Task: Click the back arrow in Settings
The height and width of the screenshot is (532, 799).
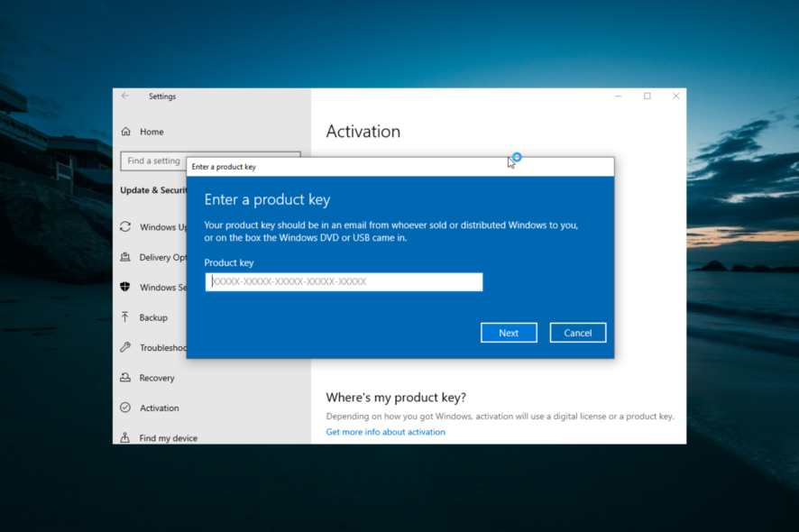Action: (x=127, y=96)
